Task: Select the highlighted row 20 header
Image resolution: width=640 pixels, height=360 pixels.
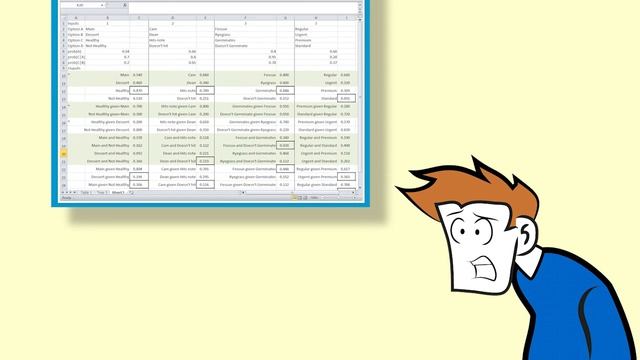Action: [x=64, y=153]
